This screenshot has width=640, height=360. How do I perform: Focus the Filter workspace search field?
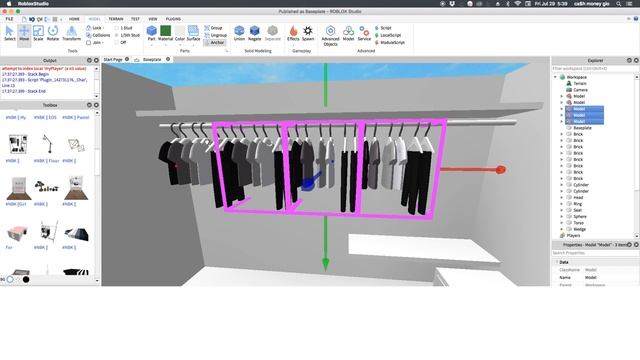tap(593, 69)
